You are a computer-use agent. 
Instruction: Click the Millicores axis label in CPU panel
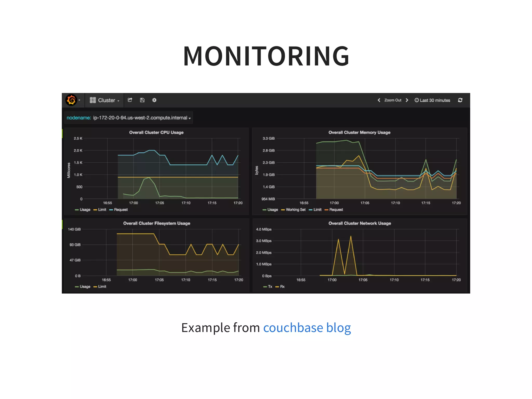coord(69,170)
